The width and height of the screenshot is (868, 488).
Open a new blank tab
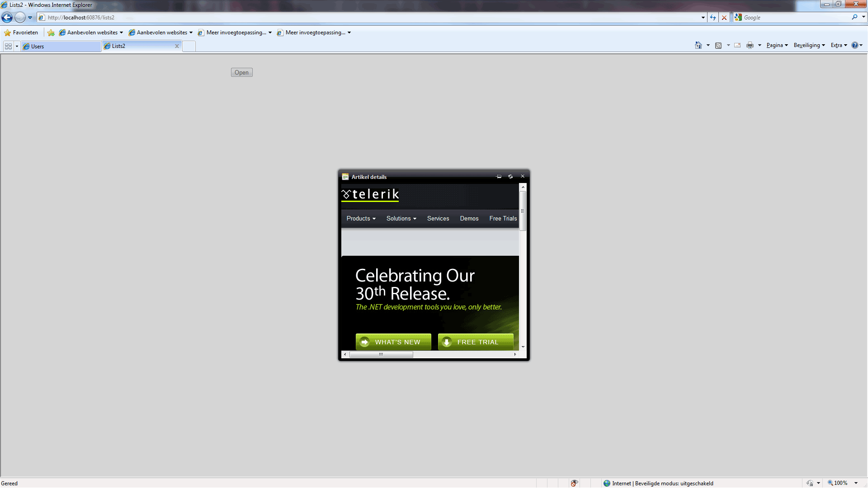[x=189, y=47]
